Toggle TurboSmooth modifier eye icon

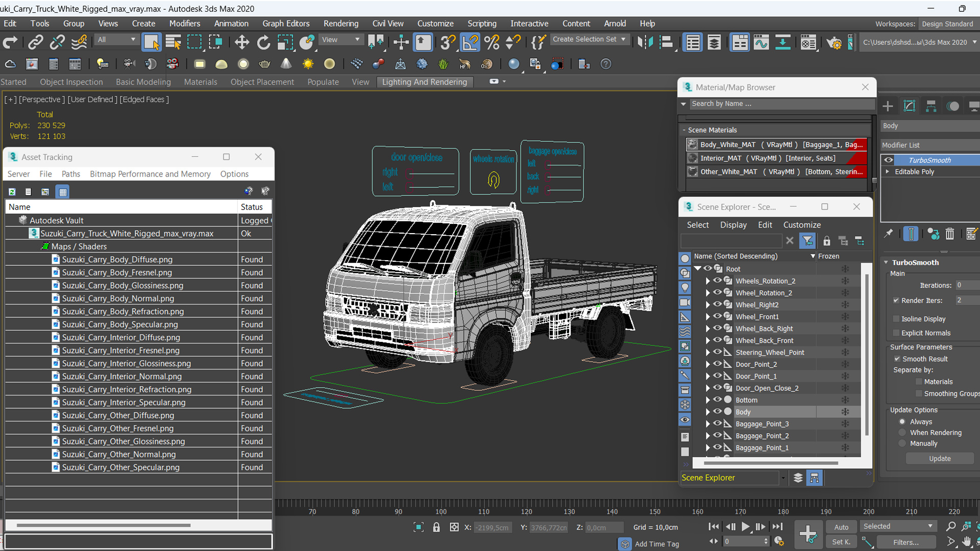(x=889, y=160)
